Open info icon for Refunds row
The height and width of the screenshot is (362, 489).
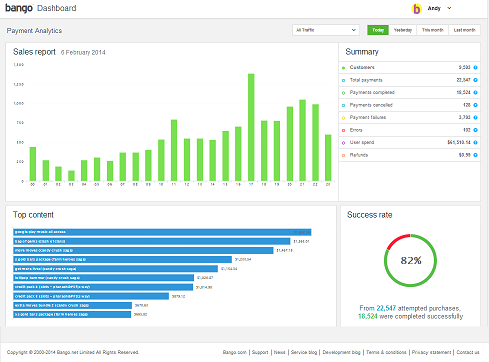coord(475,155)
